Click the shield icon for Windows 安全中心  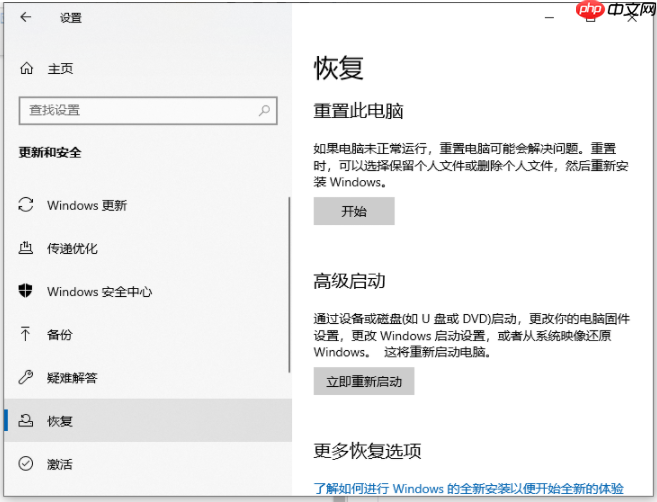(x=26, y=290)
